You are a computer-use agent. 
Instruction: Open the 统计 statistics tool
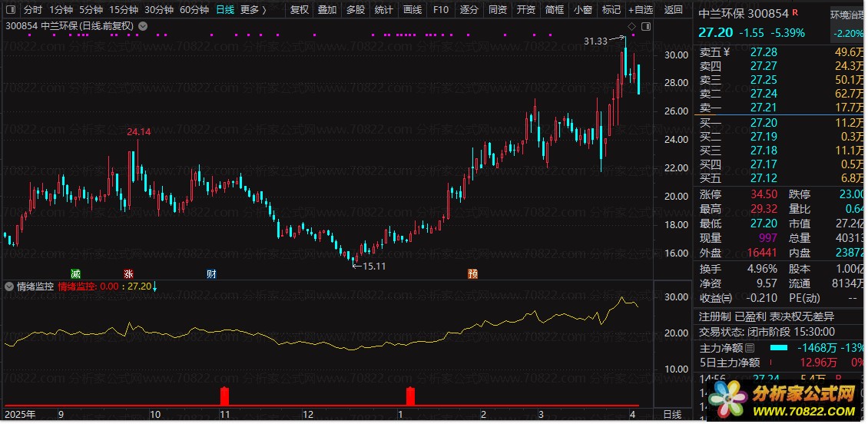click(x=383, y=9)
